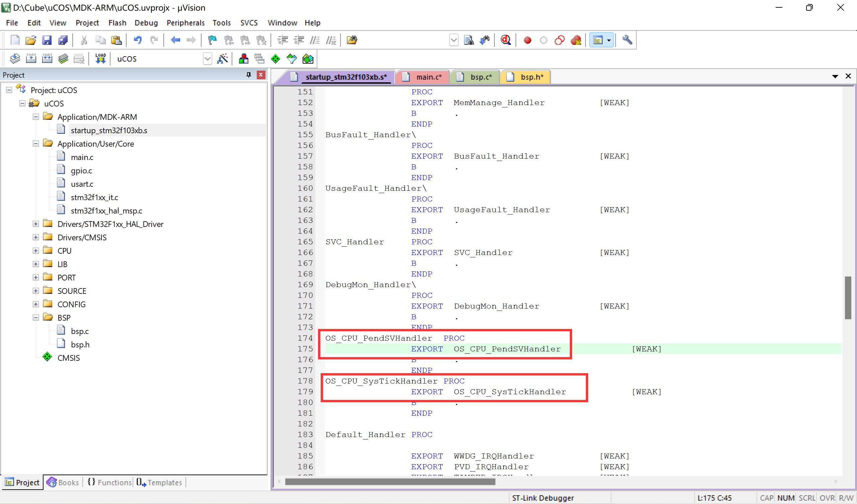The width and height of the screenshot is (857, 504).
Task: Rebuild all target files
Action: 47,59
